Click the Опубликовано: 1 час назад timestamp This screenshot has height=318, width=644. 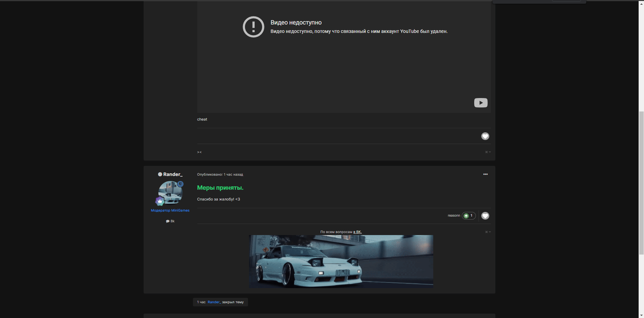(x=220, y=175)
